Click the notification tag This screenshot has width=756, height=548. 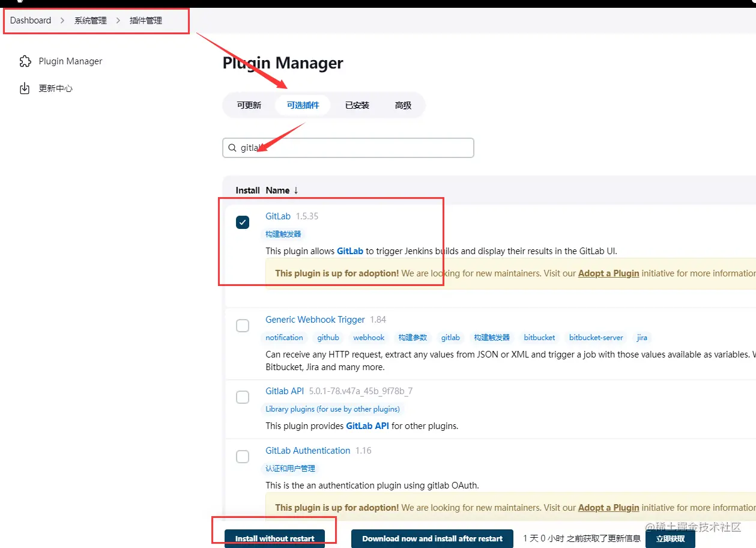coord(284,338)
